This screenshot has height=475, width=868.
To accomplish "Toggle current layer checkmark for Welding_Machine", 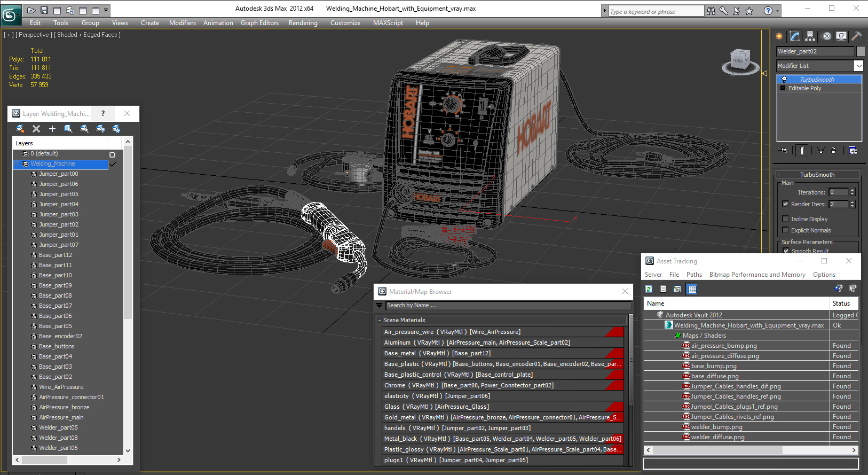I will tap(113, 164).
